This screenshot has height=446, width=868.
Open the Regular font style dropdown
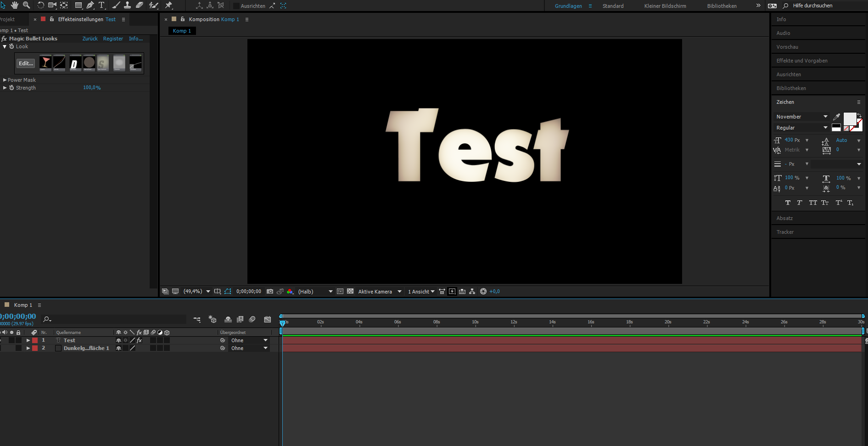801,128
